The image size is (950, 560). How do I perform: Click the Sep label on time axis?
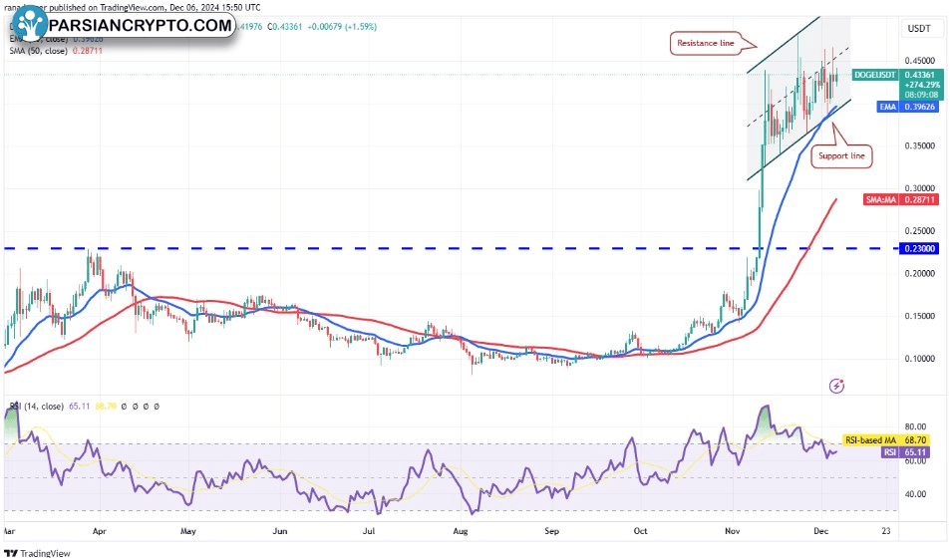[551, 531]
